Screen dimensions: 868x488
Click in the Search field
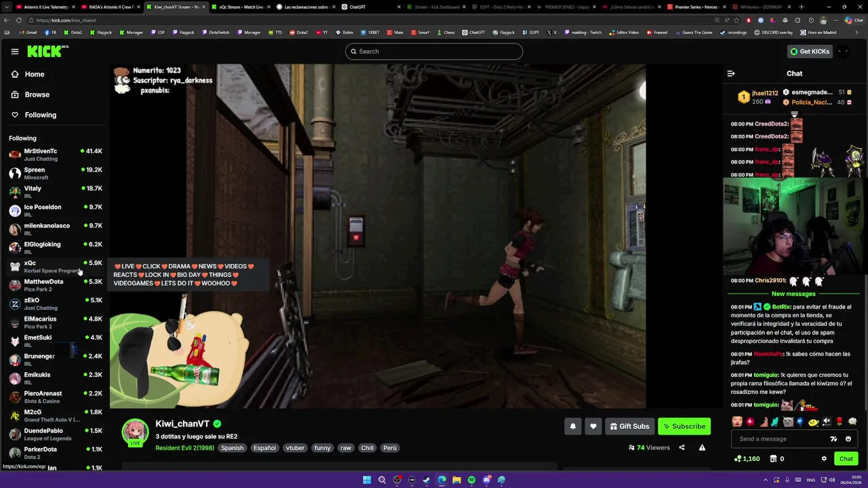pyautogui.click(x=434, y=52)
